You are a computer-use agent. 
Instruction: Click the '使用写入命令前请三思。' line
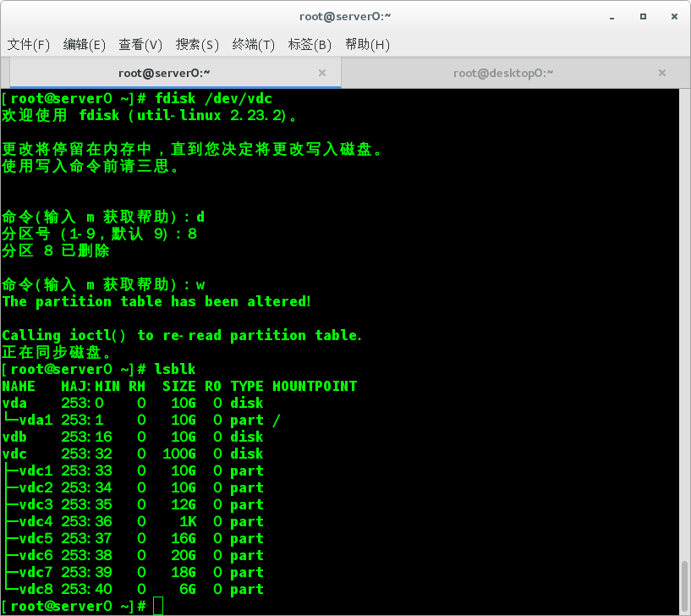tap(90, 166)
